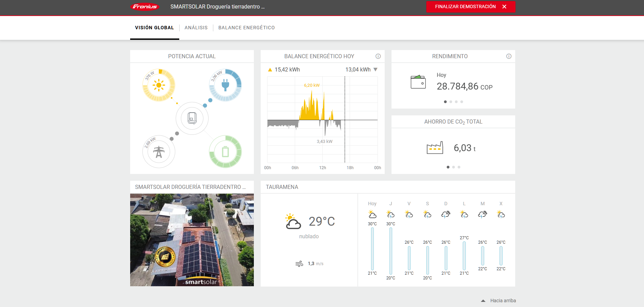Open info for Balance Energético Hoy

(x=378, y=56)
